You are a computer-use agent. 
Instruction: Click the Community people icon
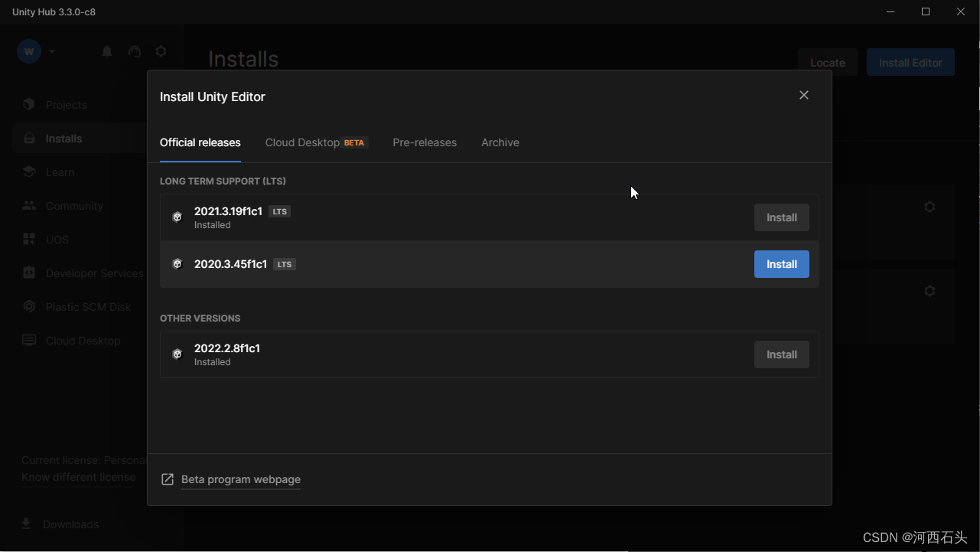29,206
